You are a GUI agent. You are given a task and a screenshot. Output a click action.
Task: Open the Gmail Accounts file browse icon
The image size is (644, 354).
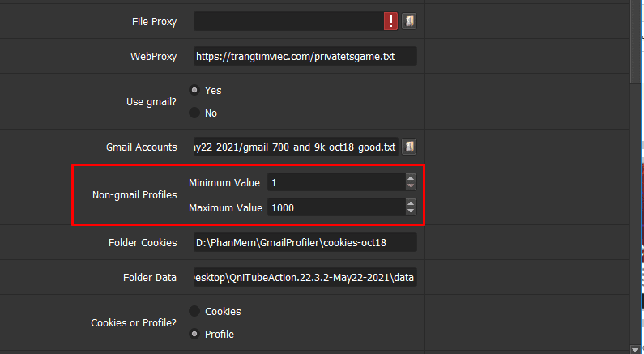(x=410, y=147)
